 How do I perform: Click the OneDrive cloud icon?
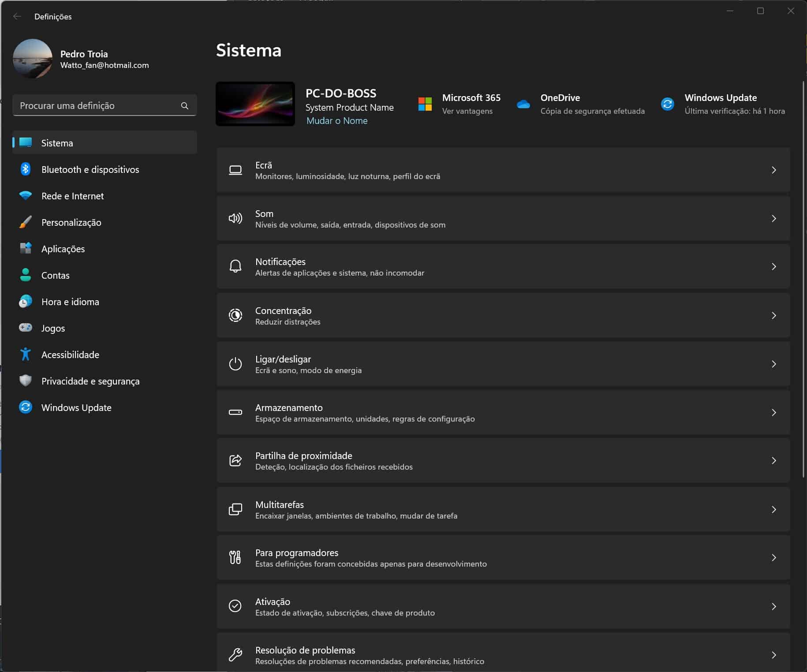pos(523,104)
